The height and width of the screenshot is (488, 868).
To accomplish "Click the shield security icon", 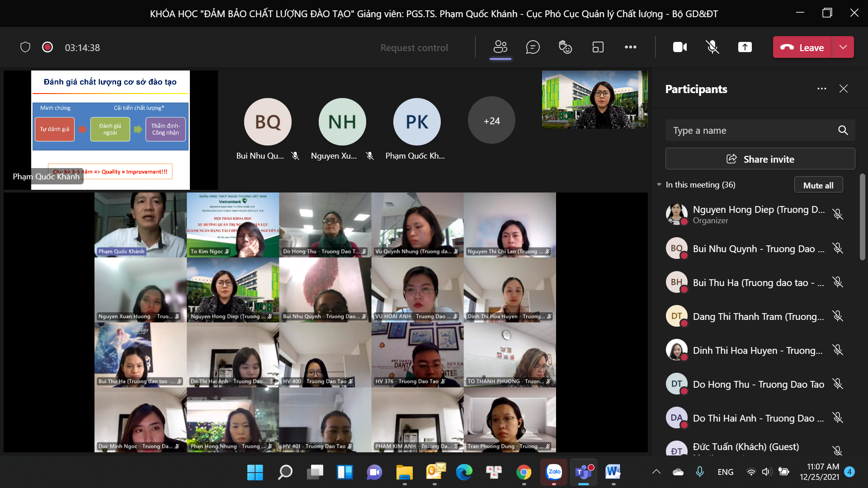I will 25,47.
